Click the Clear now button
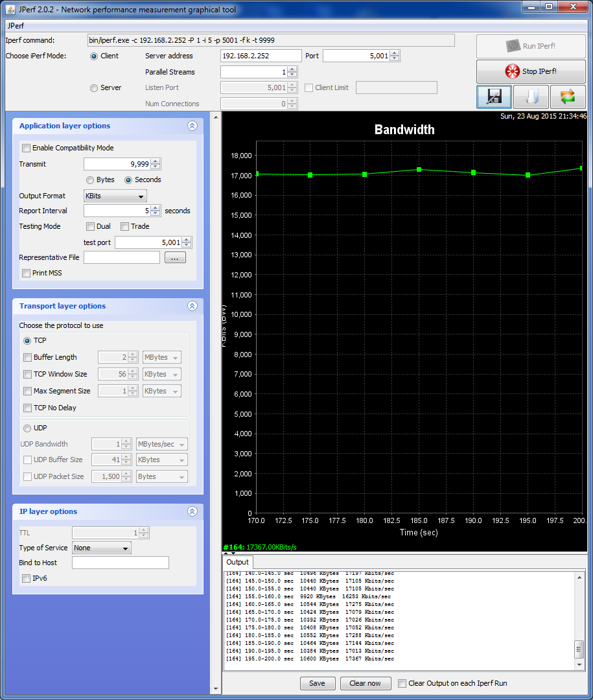 365,683
